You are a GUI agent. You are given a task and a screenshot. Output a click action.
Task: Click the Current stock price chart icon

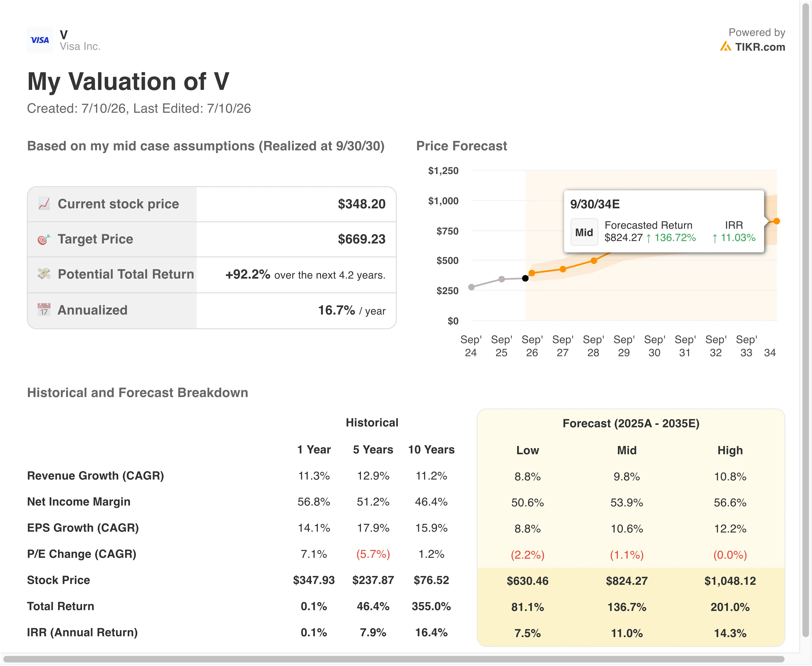[44, 204]
